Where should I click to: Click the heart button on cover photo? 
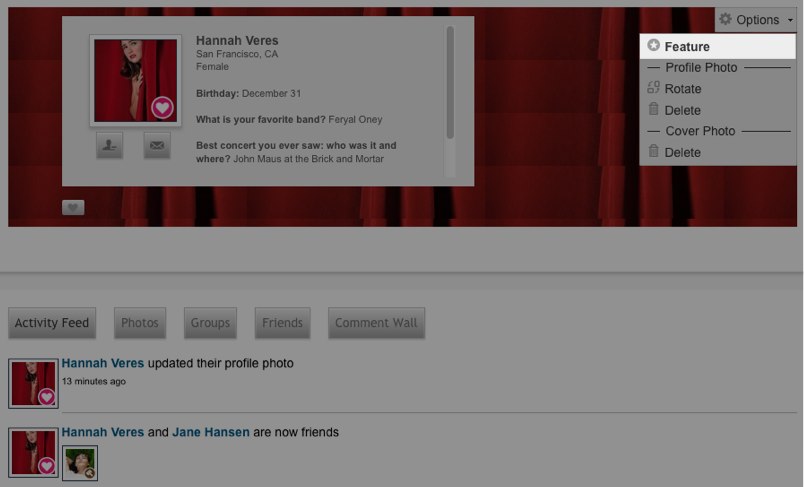tap(73, 208)
